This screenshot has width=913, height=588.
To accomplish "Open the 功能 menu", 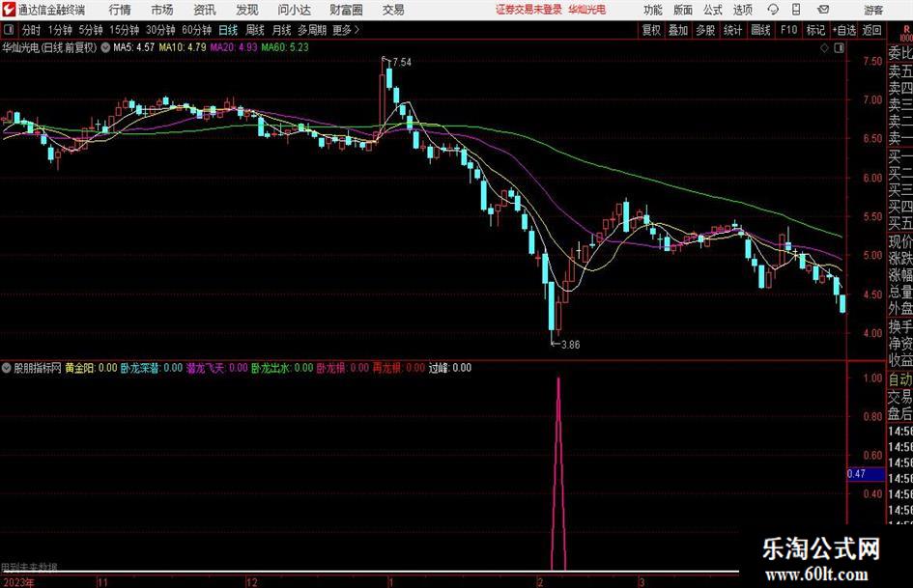I will [x=653, y=10].
